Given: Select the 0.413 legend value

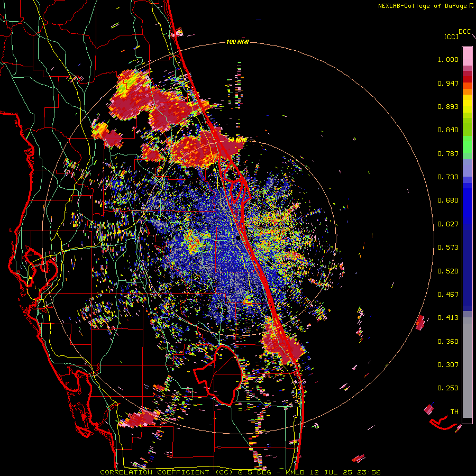Looking at the screenshot, I should (x=448, y=318).
